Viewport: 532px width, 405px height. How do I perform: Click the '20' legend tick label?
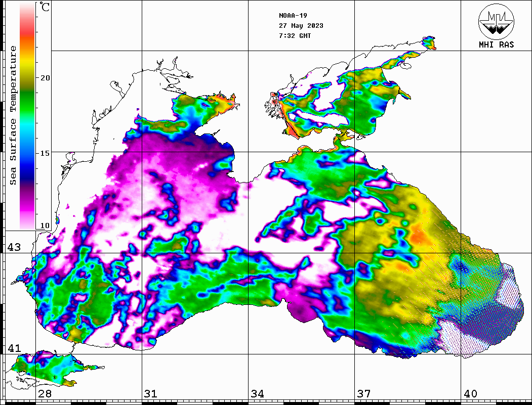pyautogui.click(x=45, y=78)
